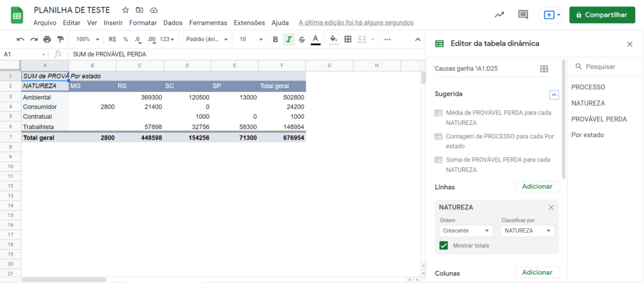Decrease decimal places

coord(138,40)
